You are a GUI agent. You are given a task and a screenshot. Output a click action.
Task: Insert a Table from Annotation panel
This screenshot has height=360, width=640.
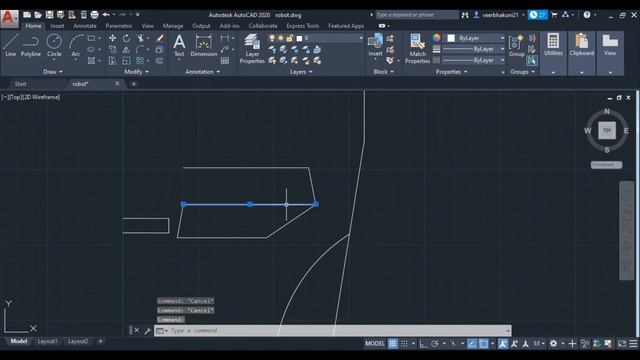coord(224,61)
